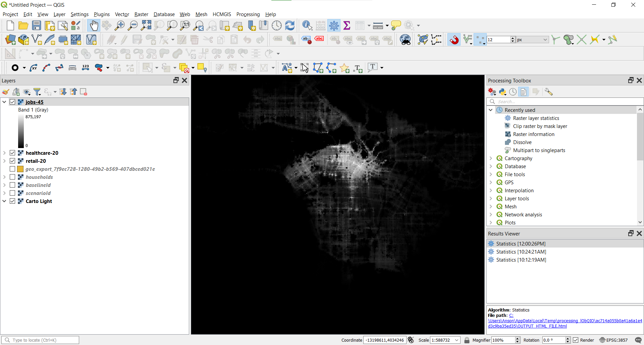
Task: Run Raster layer statistics algorithm
Action: (x=536, y=118)
